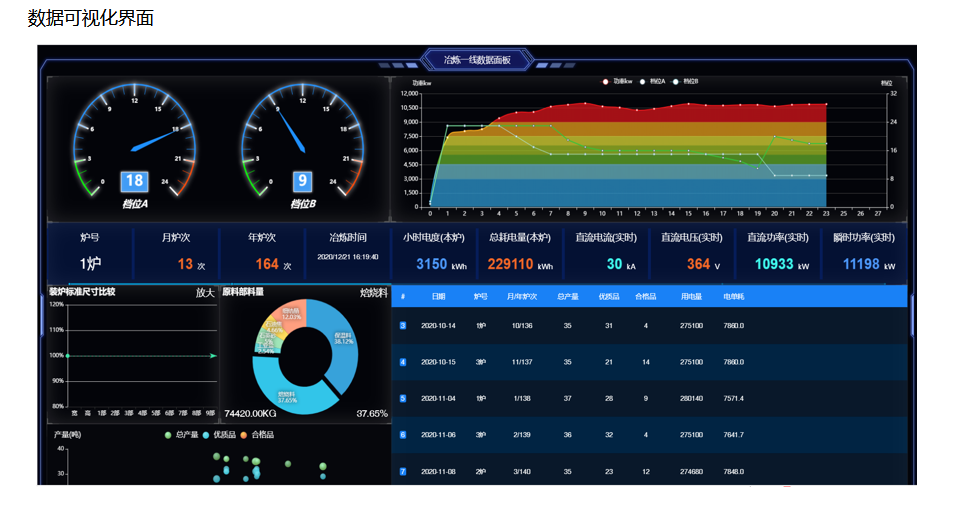Viewport: 954px width, 532px height.
Task: Click the 小时电度 value 3150 kWh
Action: 441,264
